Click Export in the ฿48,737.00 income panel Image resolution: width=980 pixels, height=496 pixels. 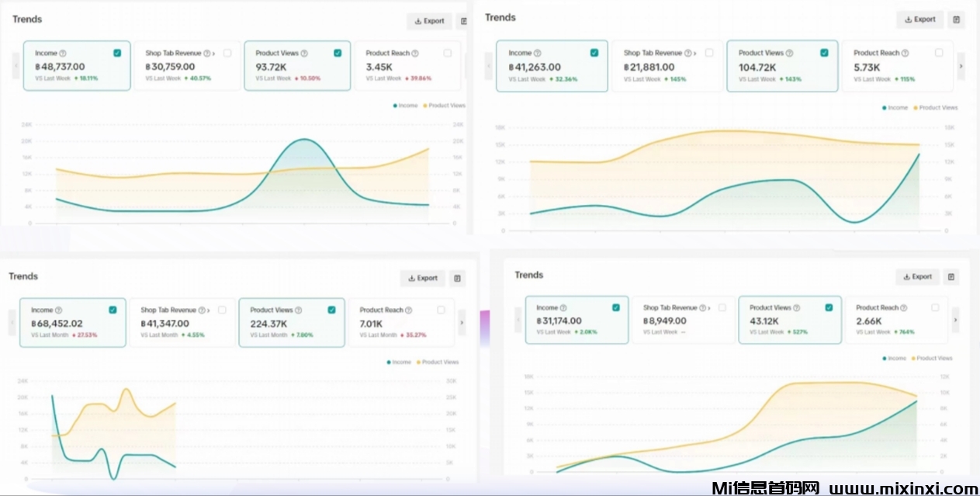pos(429,21)
